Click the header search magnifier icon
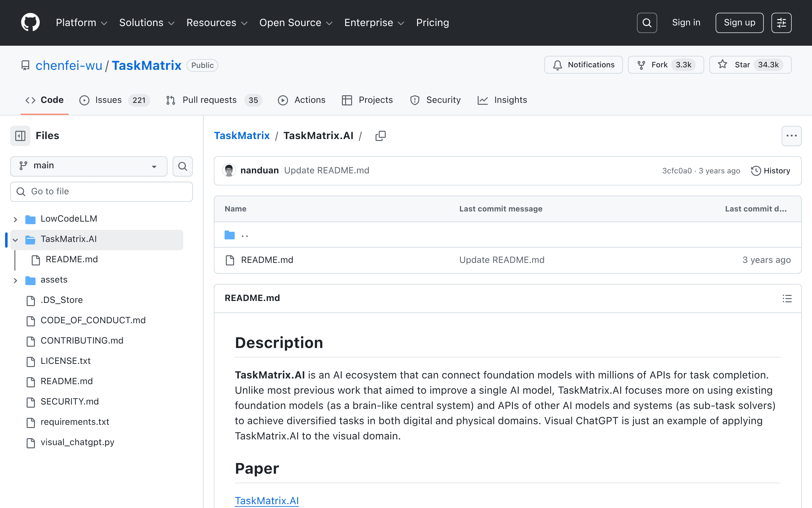This screenshot has height=508, width=812. 646,23
